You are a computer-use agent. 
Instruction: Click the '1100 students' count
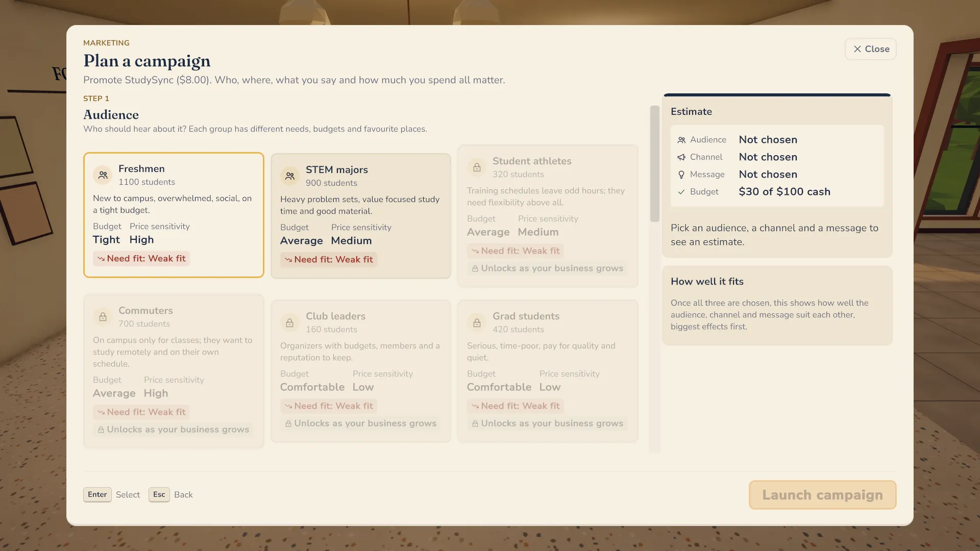point(146,182)
